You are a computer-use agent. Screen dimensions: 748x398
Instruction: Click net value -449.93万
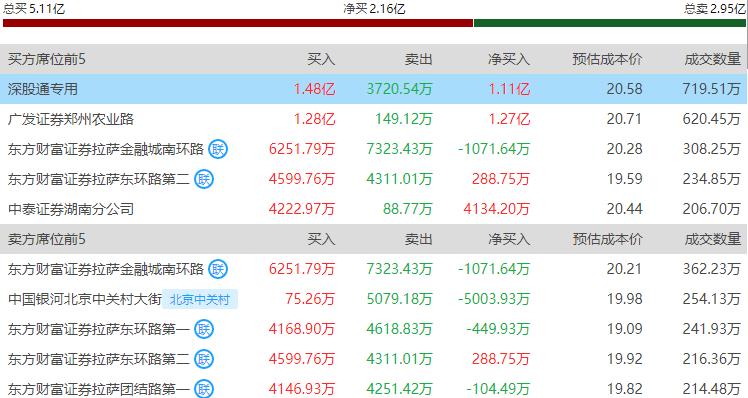click(498, 329)
